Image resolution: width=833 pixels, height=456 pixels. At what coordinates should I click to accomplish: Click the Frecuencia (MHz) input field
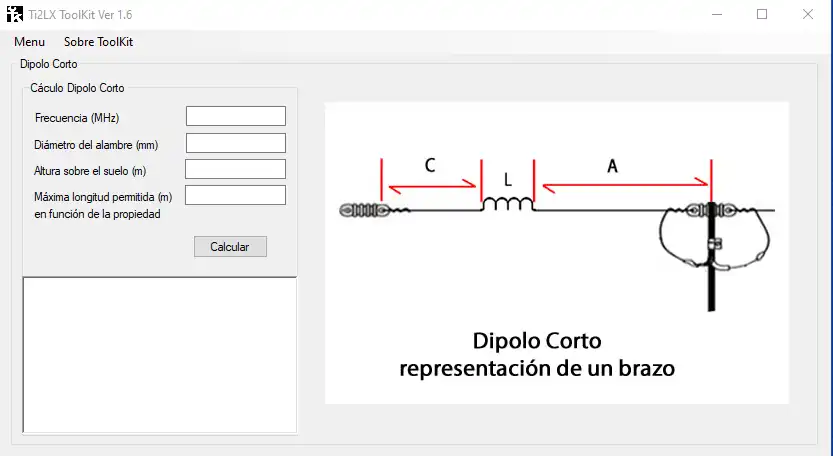click(236, 116)
